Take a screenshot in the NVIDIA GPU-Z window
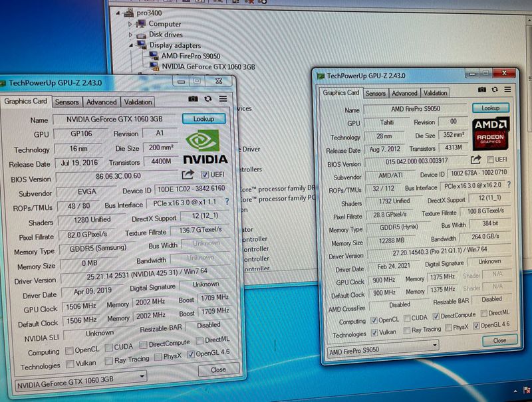 tap(193, 98)
